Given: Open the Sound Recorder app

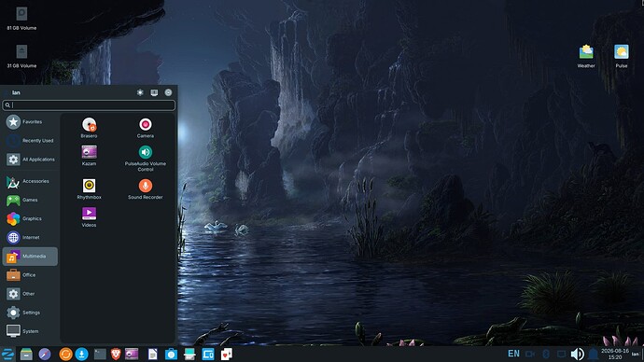Looking at the screenshot, I should point(146,188).
